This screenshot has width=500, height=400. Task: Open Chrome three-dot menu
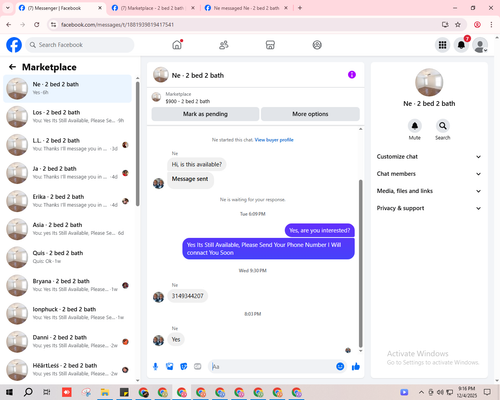[x=491, y=24]
